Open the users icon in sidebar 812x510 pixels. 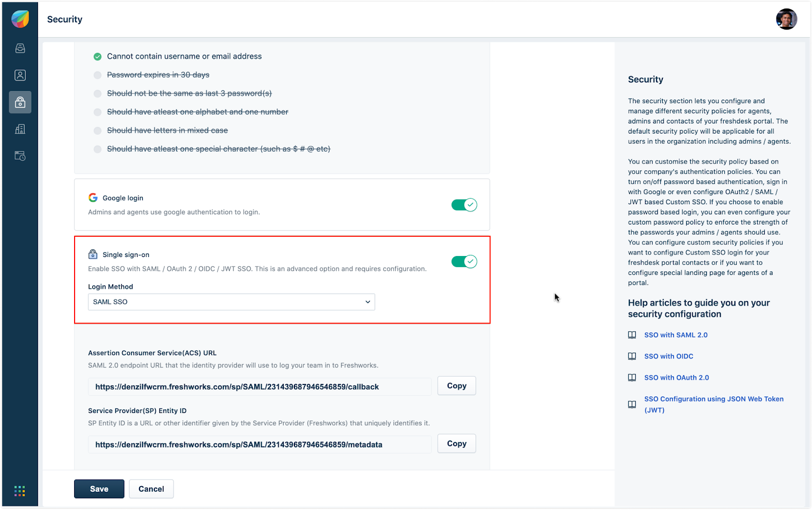tap(20, 75)
